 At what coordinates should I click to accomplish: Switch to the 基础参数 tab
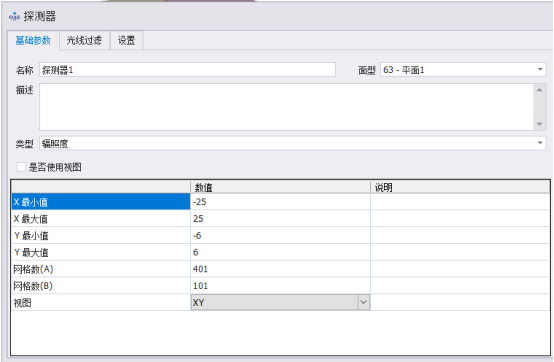33,41
